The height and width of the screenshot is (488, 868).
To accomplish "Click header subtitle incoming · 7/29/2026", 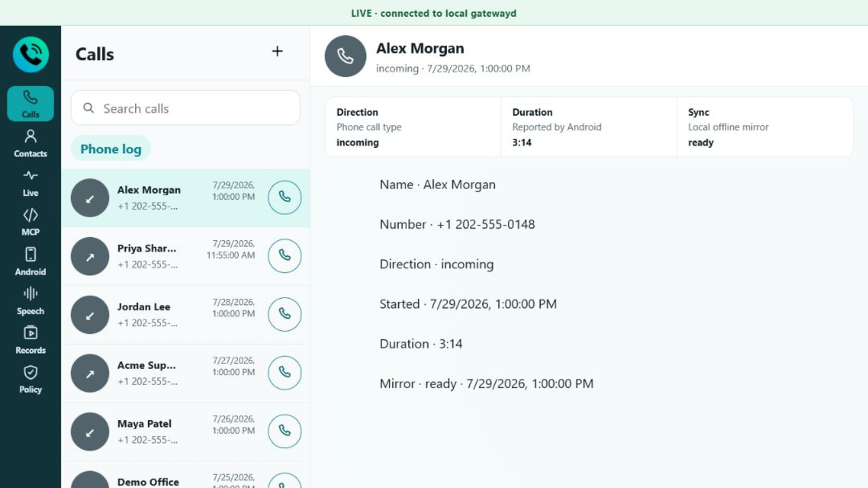I will 453,69.
